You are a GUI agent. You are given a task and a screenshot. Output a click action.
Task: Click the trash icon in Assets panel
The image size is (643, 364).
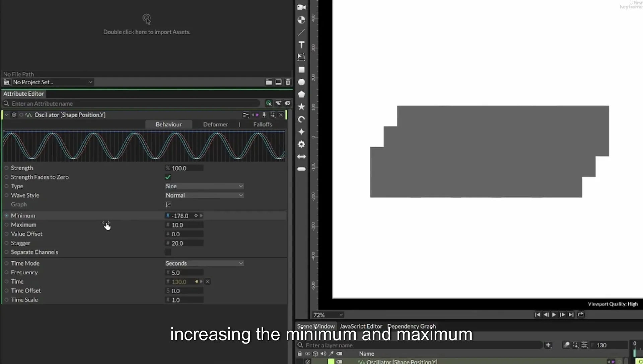288,82
